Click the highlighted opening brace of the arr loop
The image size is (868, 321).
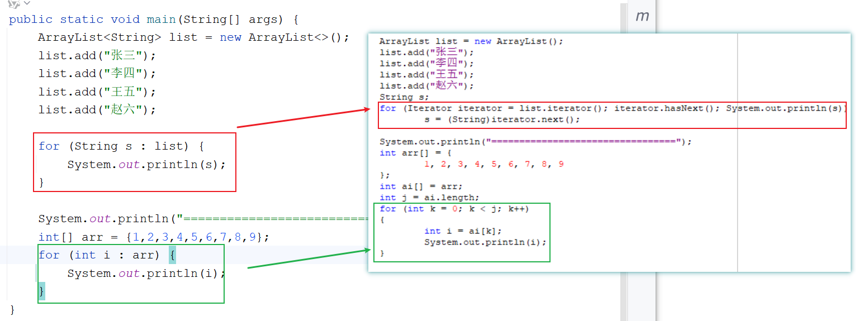pyautogui.click(x=173, y=255)
